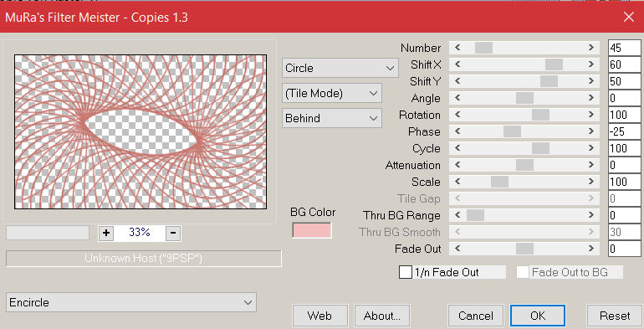644x329 pixels.
Task: Decrease Shift Y with left arrow
Action: (x=457, y=81)
